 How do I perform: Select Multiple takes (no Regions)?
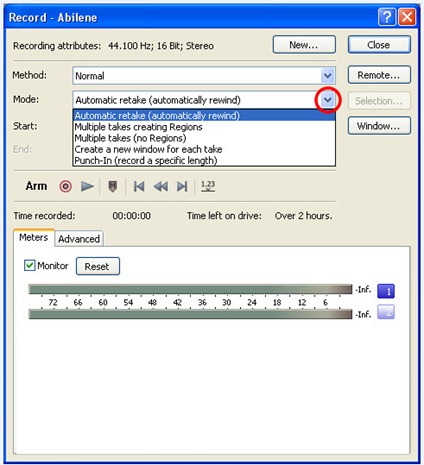click(204, 138)
